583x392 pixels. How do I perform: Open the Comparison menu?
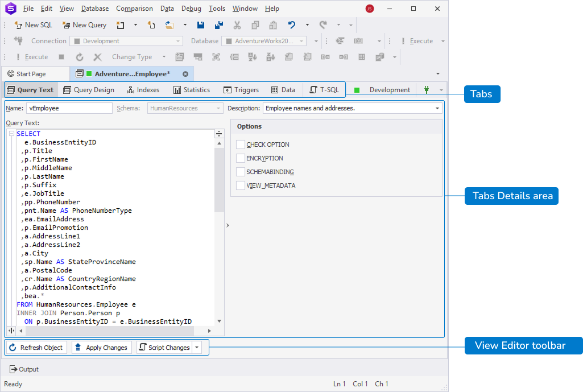[134, 8]
